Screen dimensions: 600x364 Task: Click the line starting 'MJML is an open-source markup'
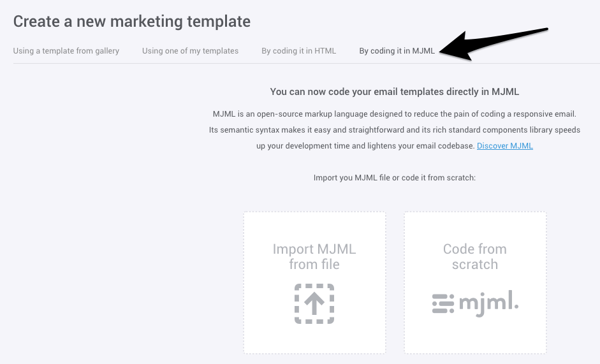click(395, 114)
